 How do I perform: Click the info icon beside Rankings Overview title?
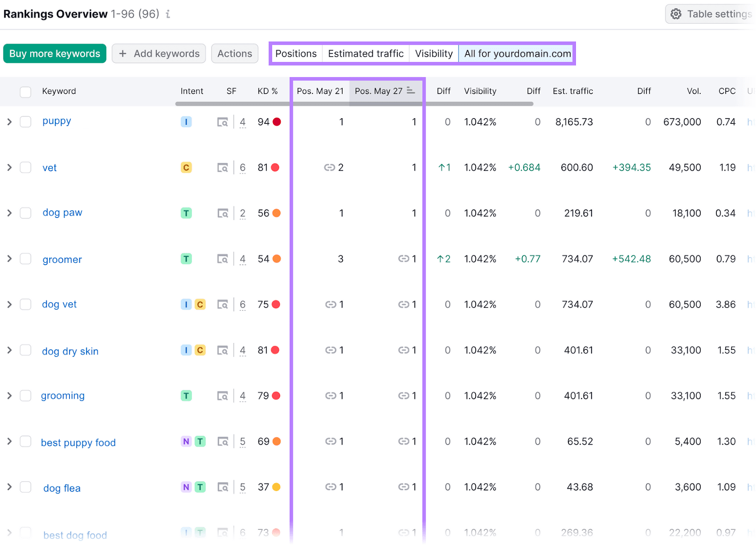(x=167, y=15)
